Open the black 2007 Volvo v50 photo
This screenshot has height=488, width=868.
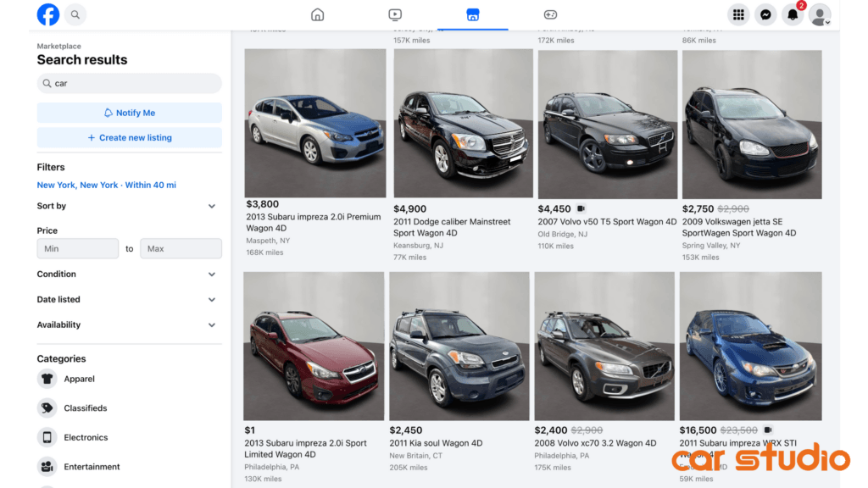608,125
